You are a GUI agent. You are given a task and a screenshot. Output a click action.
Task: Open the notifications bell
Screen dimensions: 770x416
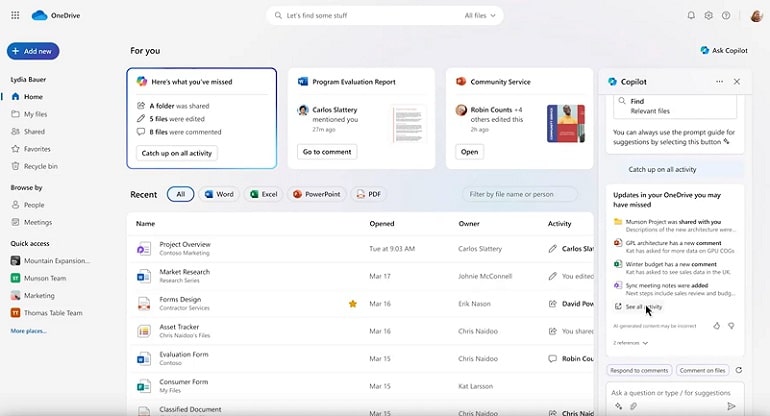pyautogui.click(x=691, y=15)
